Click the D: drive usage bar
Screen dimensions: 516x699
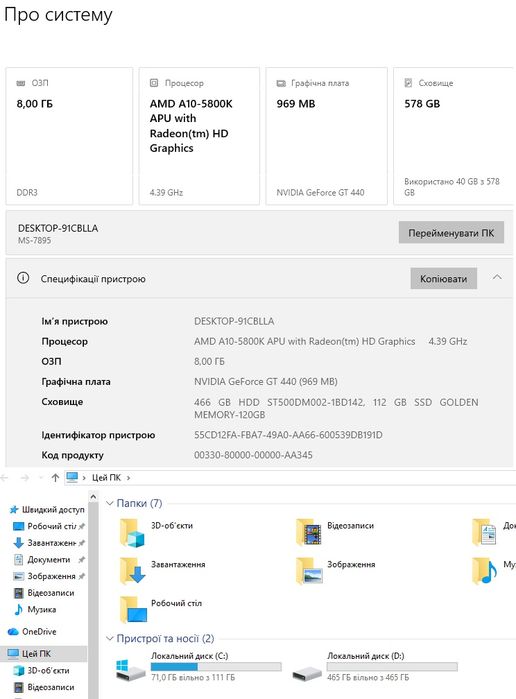392,666
